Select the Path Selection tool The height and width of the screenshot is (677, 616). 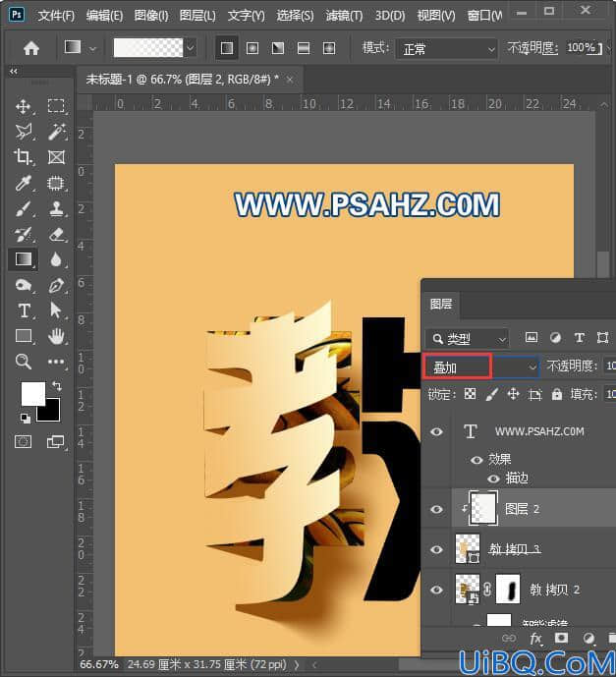[x=56, y=310]
